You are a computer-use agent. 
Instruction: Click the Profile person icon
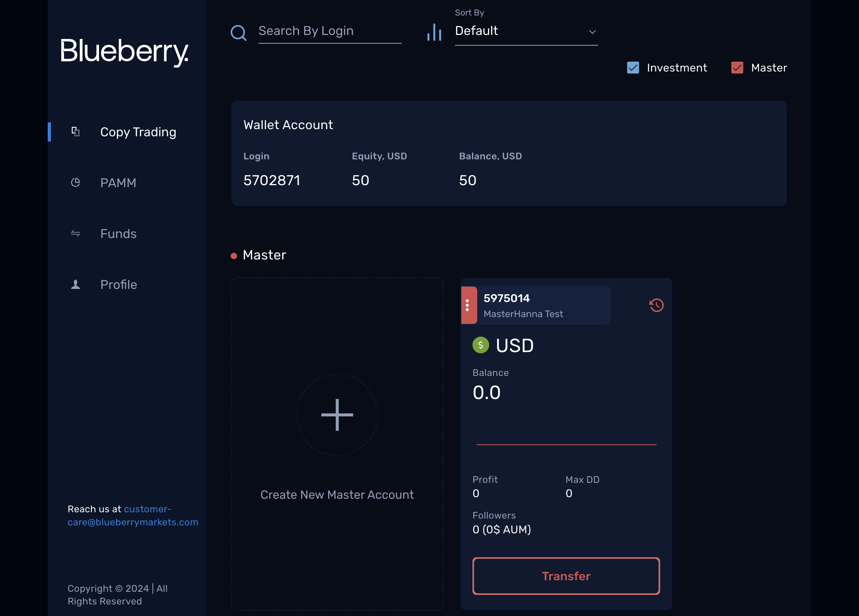coord(76,284)
